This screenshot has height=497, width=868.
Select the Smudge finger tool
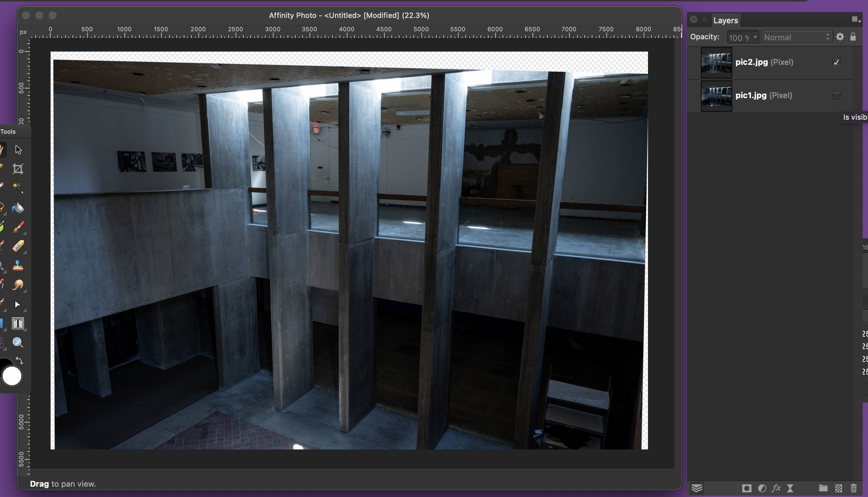click(18, 285)
